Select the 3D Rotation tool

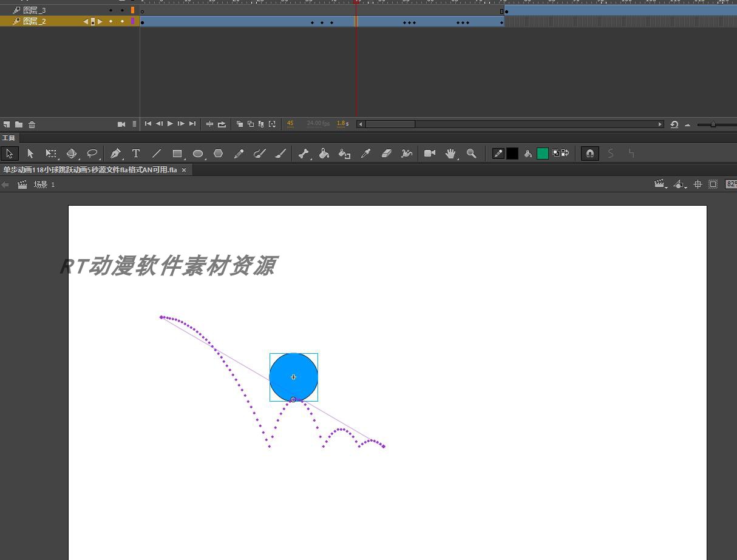pyautogui.click(x=72, y=154)
